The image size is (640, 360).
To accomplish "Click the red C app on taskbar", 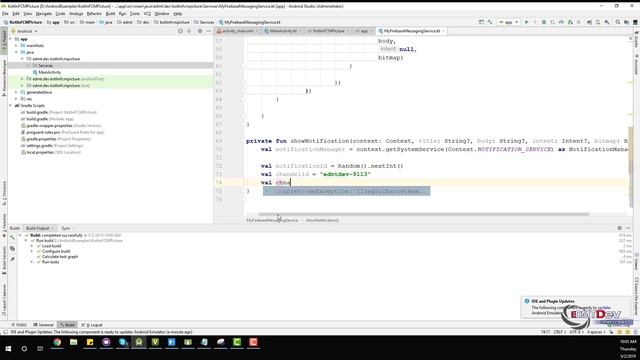I will click(253, 342).
